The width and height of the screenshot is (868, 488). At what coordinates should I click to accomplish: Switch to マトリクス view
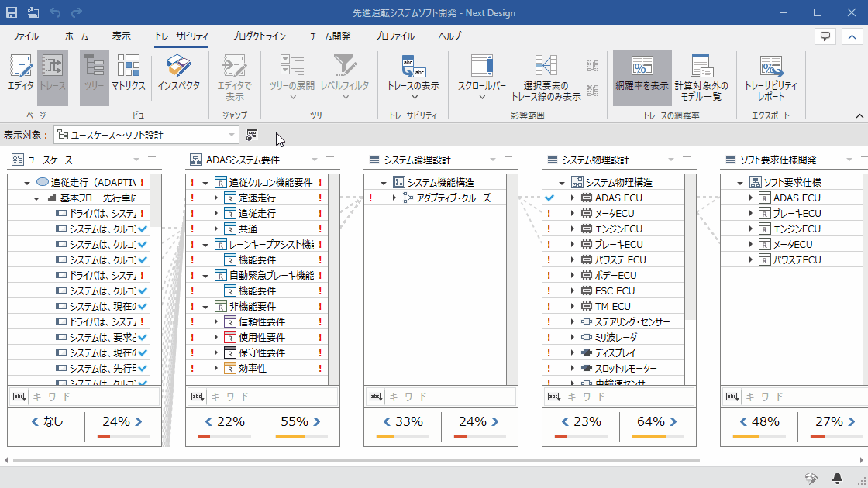129,78
